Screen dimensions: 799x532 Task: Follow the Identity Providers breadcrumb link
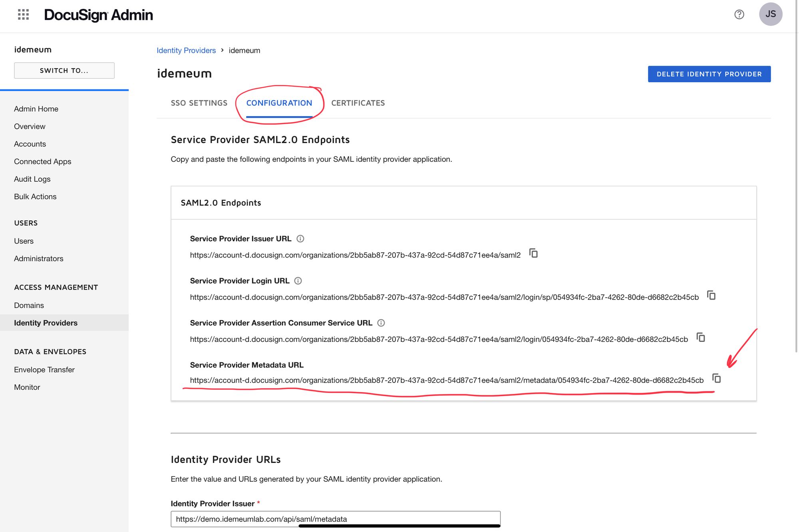(186, 50)
